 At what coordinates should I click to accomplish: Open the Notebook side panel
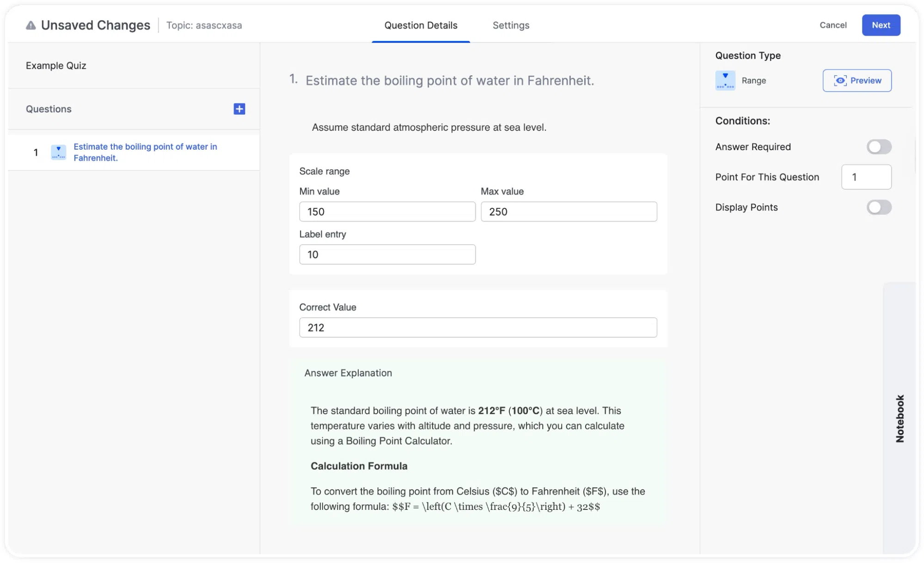[900, 418]
